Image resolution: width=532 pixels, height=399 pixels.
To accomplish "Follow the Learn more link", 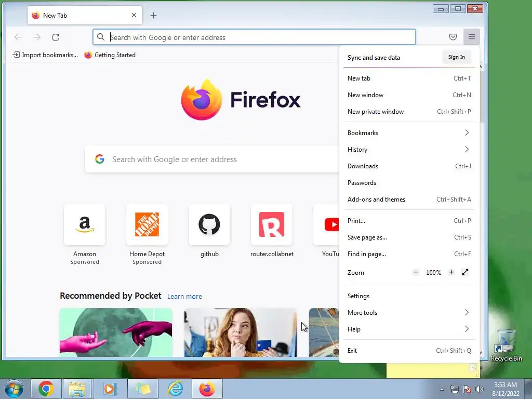I will 184,296.
